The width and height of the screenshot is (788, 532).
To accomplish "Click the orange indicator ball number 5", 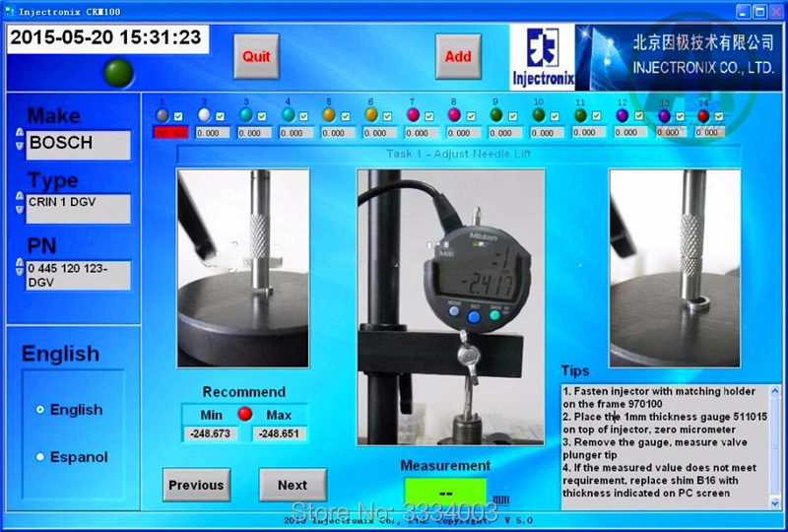I will pos(329,115).
